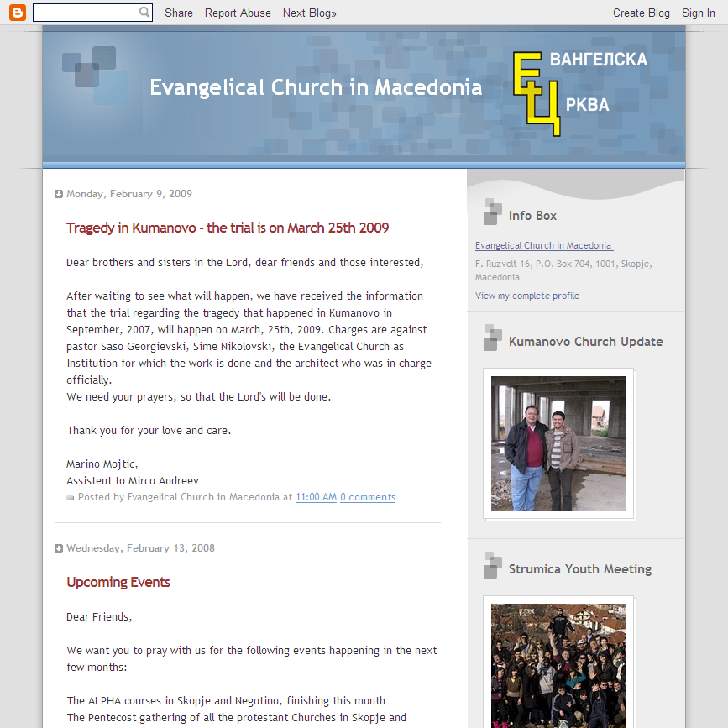Click the squares icon beside Strumica Youth Meeting
Viewport: 728px width, 728px height.
pos(493,566)
